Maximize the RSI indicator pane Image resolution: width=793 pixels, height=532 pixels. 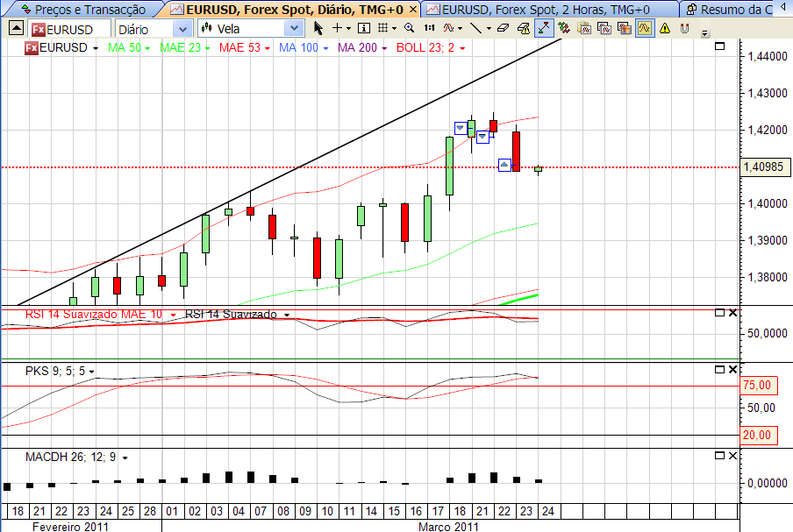tap(719, 313)
